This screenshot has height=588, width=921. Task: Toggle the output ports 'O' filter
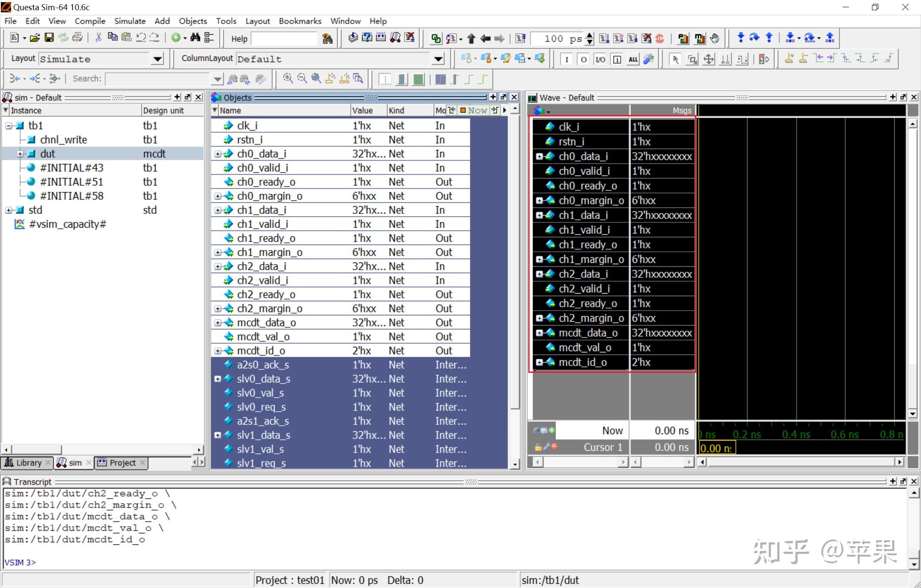coord(583,59)
